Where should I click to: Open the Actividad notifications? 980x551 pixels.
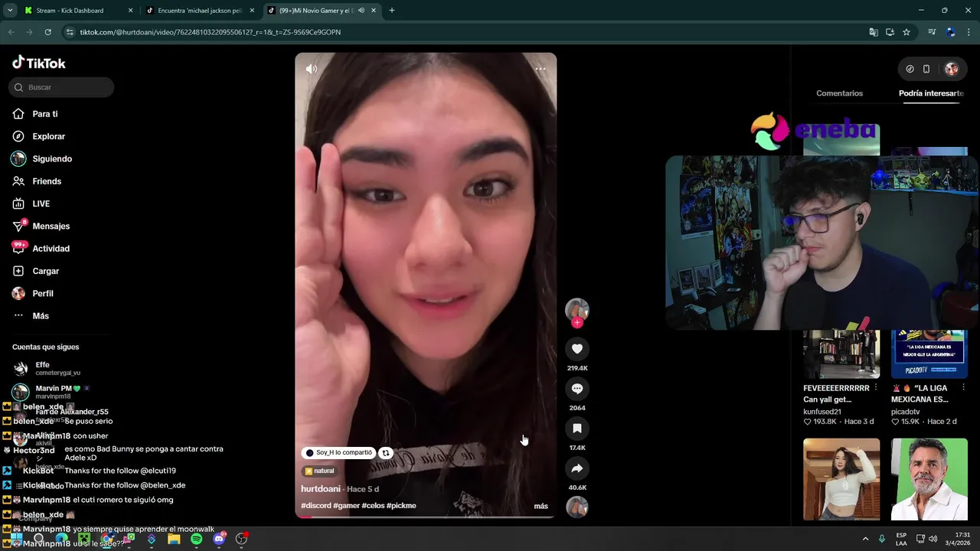click(x=41, y=249)
